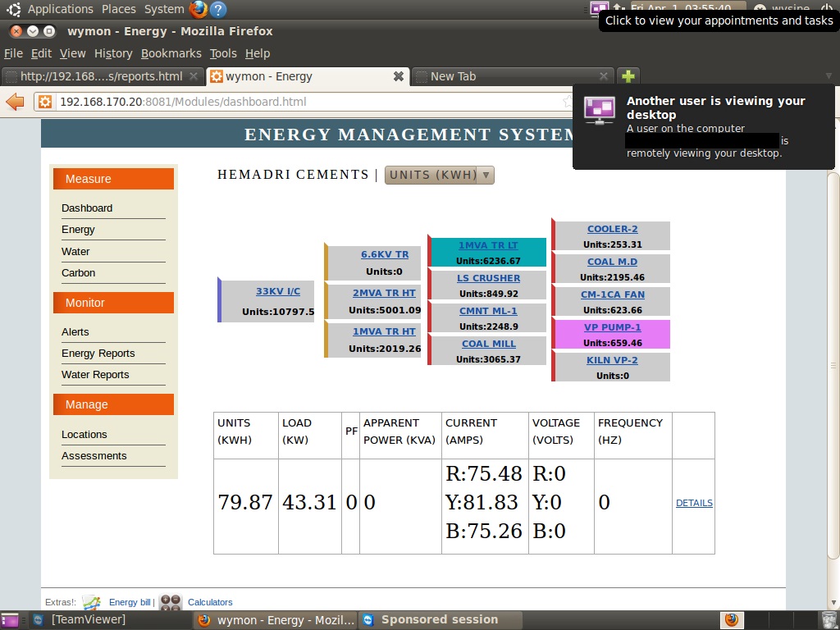
Task: Expand the list all tabs arrow
Action: (827, 76)
